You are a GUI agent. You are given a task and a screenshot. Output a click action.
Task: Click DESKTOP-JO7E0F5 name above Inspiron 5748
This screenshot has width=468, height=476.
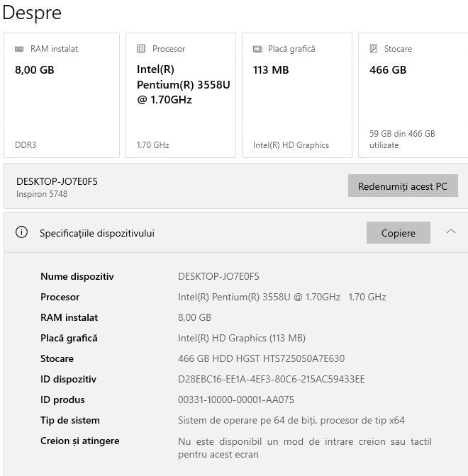tap(57, 181)
